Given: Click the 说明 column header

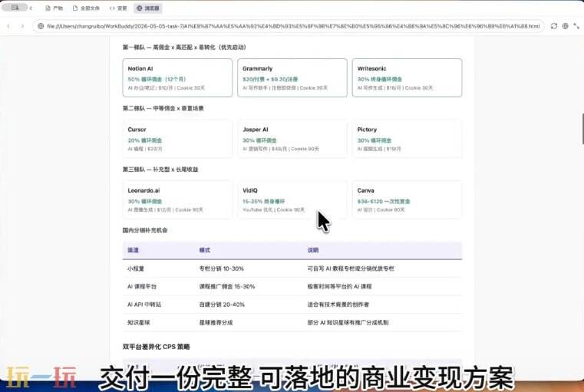Looking at the screenshot, I should click(x=313, y=250).
